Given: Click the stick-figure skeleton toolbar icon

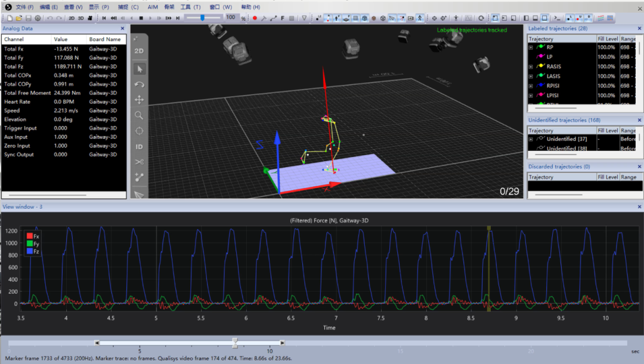Looking at the screenshot, I should 456,18.
